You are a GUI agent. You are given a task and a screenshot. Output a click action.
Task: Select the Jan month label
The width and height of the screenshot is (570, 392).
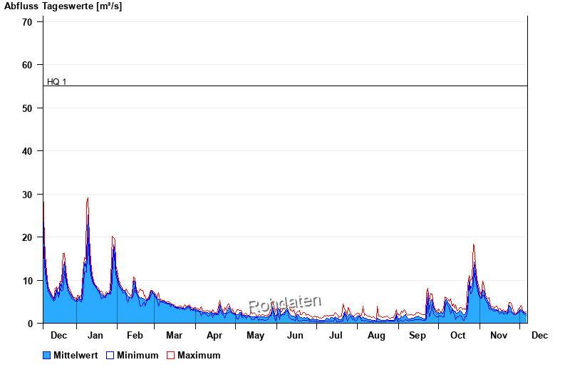click(95, 335)
